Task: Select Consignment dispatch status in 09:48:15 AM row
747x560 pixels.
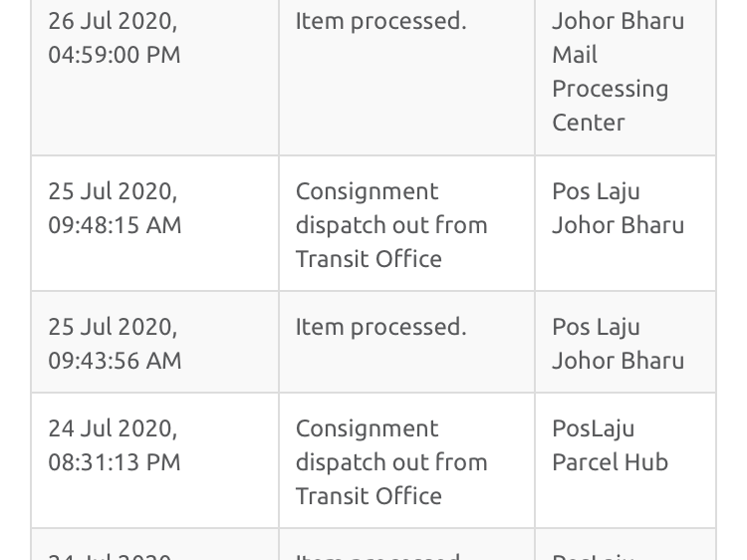Action: (x=390, y=224)
